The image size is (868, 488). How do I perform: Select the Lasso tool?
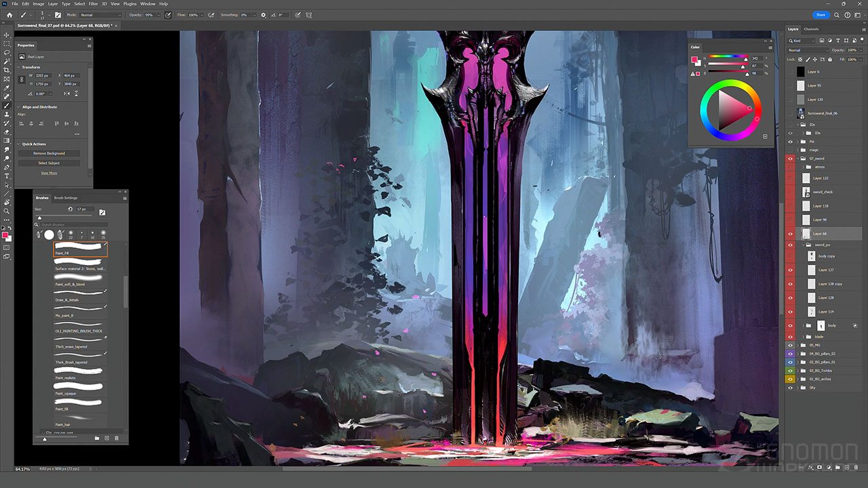point(7,52)
